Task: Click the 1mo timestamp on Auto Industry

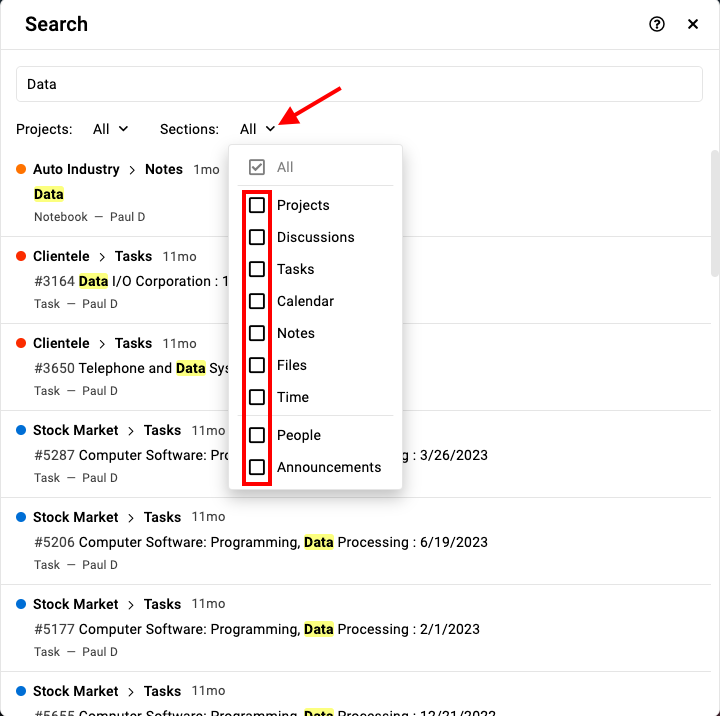Action: tap(206, 169)
